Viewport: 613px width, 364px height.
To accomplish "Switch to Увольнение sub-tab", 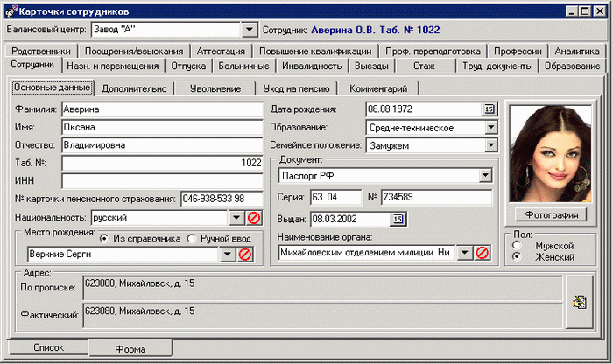I will click(x=215, y=88).
